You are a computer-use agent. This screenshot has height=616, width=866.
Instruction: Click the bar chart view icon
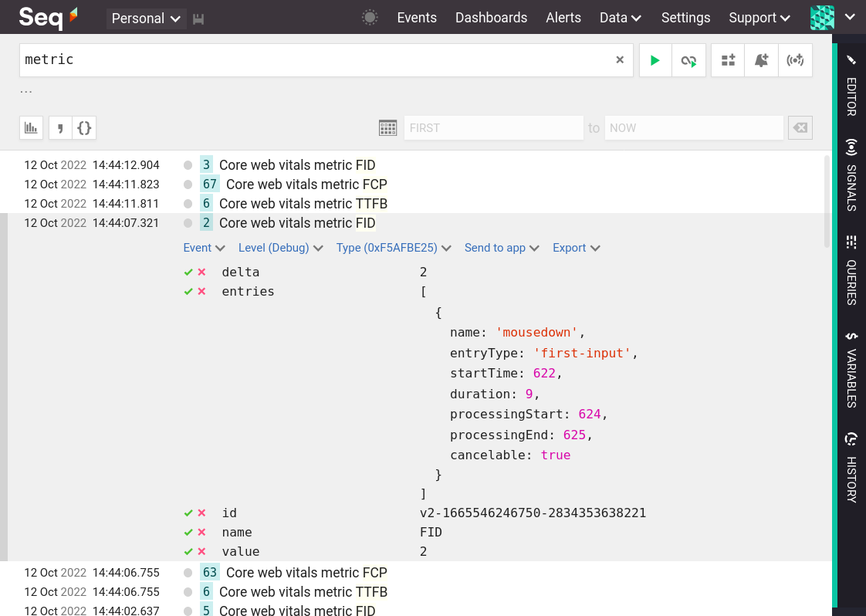coord(31,128)
